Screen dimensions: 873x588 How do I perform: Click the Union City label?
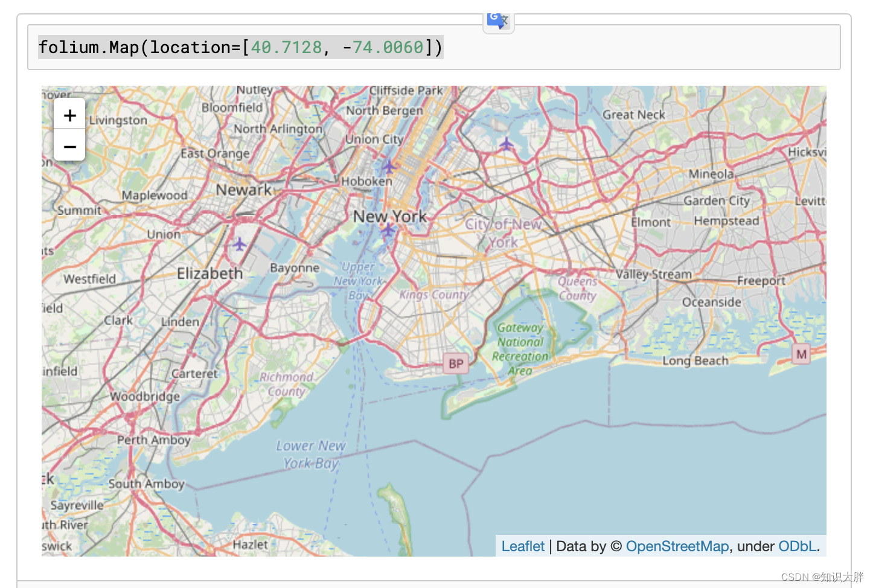374,139
